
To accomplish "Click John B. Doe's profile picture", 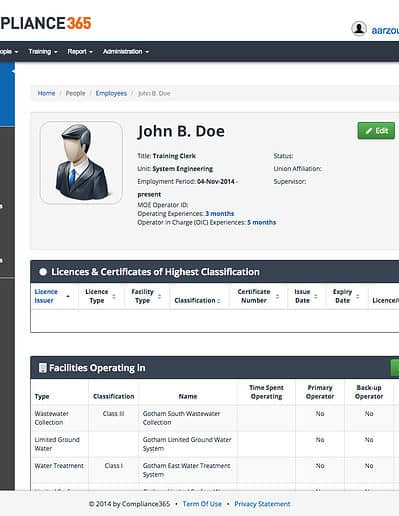I will pyautogui.click(x=81, y=163).
